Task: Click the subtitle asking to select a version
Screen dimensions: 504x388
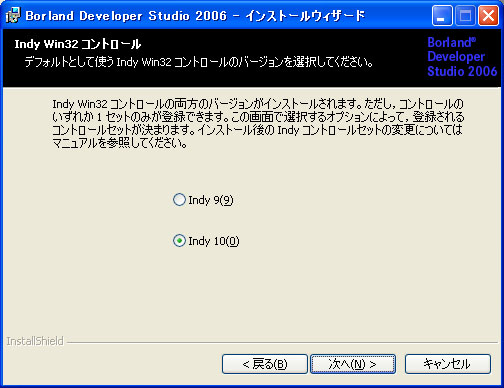Action: (x=199, y=62)
